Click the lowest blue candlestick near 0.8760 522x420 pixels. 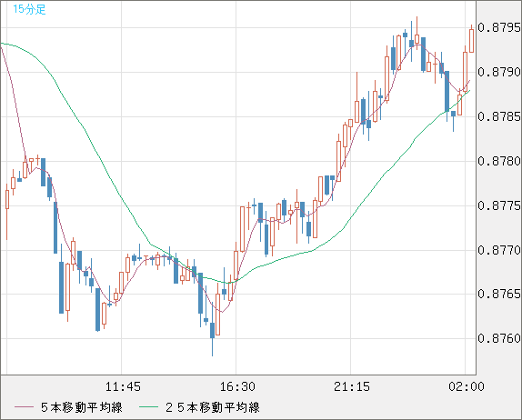click(x=213, y=330)
